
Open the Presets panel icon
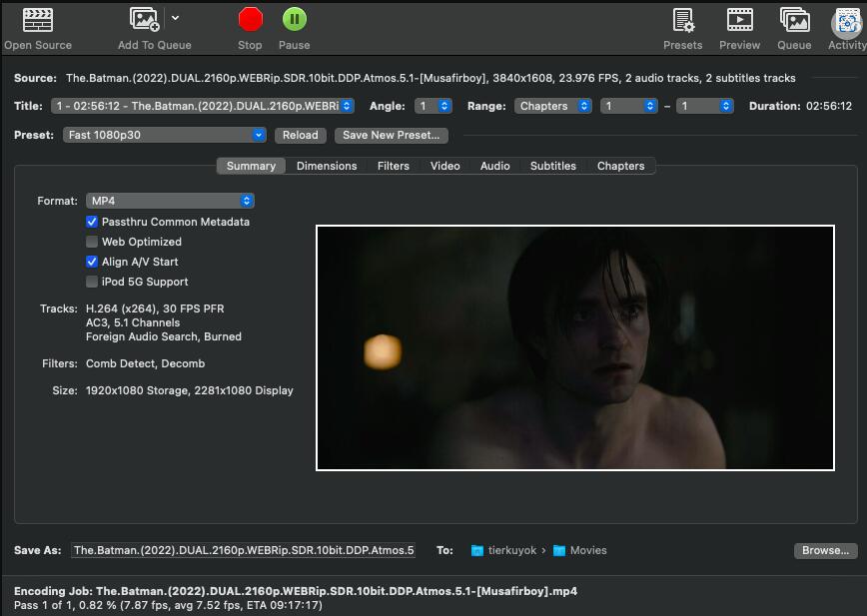pos(683,20)
